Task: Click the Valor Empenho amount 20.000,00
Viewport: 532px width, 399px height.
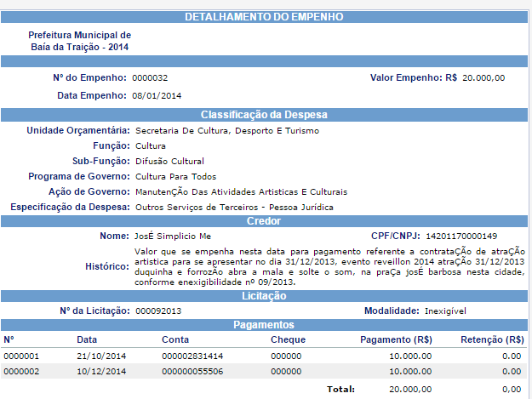Action: [x=483, y=78]
